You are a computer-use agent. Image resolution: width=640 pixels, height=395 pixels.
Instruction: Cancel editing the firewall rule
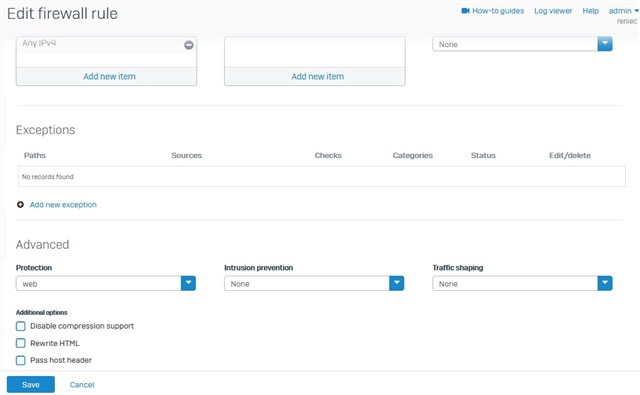(82, 385)
